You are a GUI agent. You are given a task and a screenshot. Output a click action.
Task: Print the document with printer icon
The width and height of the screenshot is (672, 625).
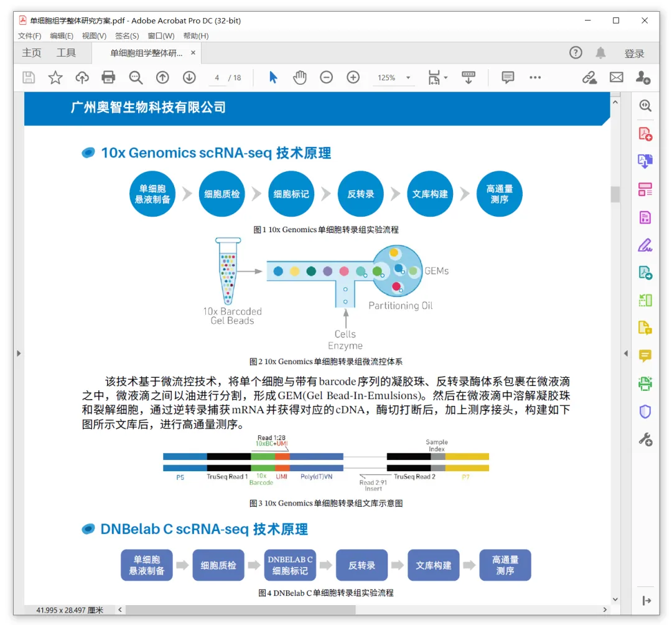coord(108,78)
